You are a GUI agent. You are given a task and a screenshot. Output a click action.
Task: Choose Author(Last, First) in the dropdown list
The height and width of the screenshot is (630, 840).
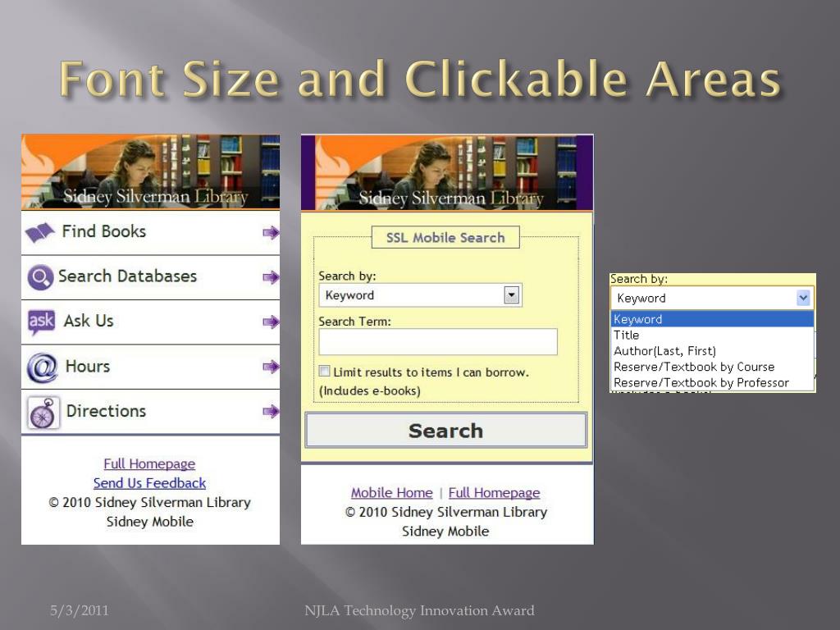click(x=712, y=351)
